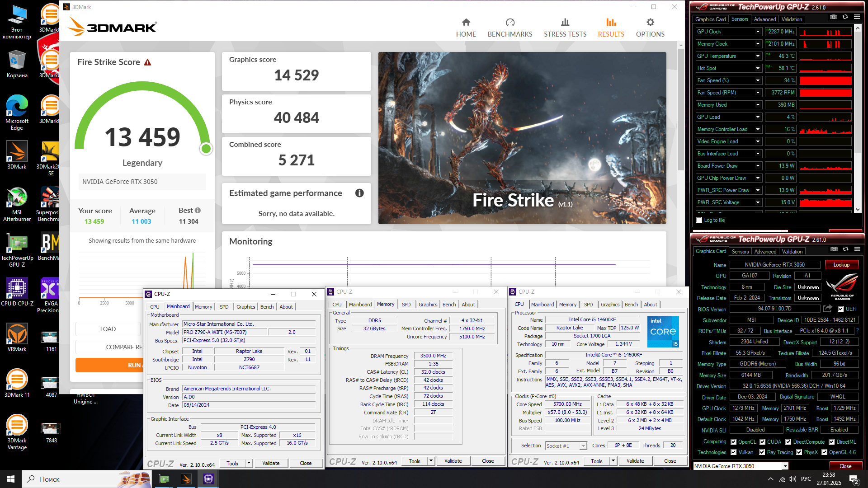Click Close button in Graphics Card GPU-Z

[x=845, y=466]
